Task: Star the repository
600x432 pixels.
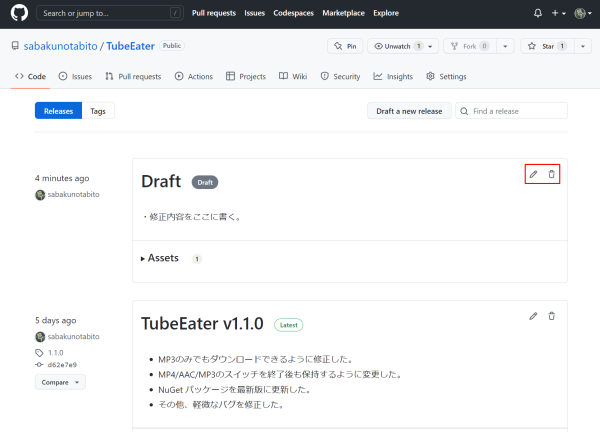Action: pos(547,46)
